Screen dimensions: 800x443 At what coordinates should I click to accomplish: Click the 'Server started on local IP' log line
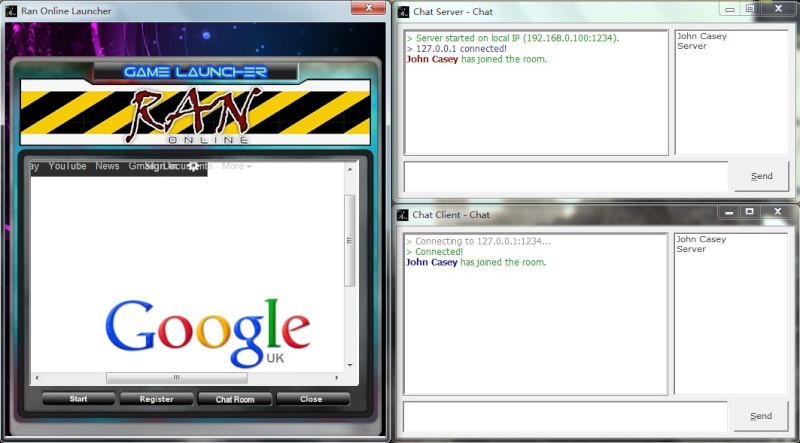[513, 38]
